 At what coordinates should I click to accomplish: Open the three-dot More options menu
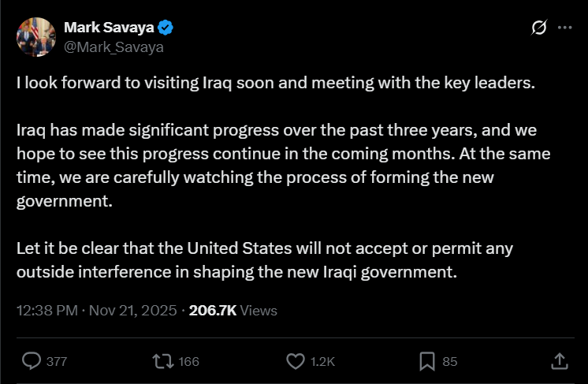pos(564,28)
